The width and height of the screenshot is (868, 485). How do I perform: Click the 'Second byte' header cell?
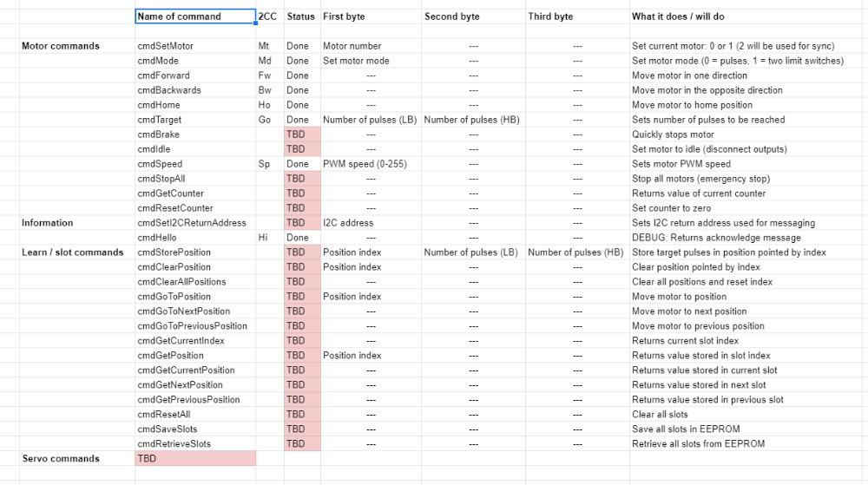click(473, 16)
